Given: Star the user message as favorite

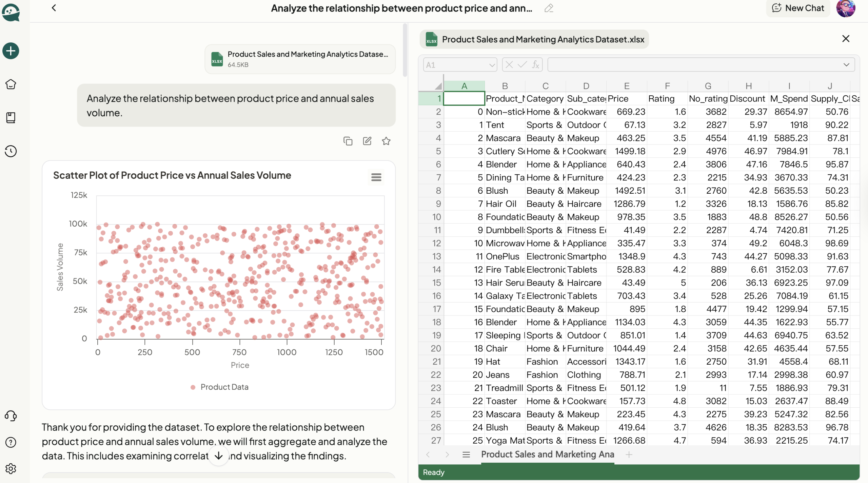Looking at the screenshot, I should click(386, 141).
